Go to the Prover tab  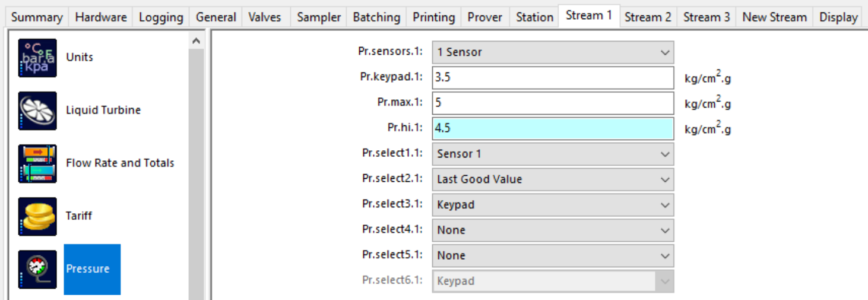point(484,17)
